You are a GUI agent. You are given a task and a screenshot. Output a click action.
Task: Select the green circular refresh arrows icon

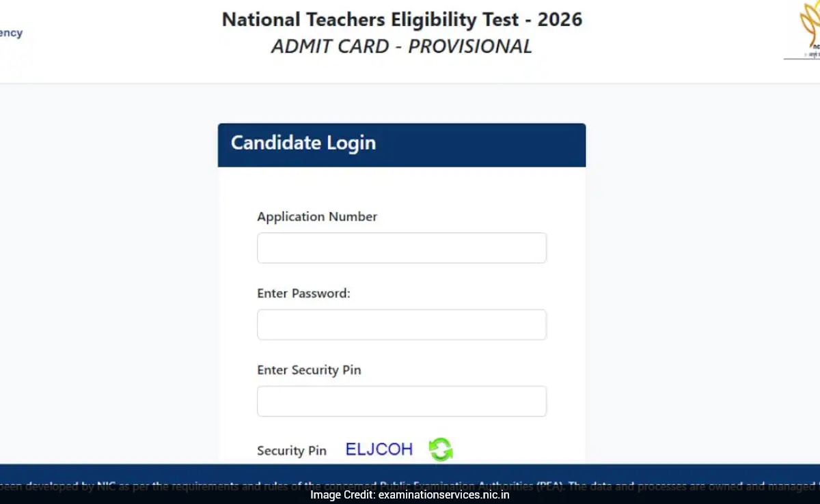pyautogui.click(x=441, y=449)
